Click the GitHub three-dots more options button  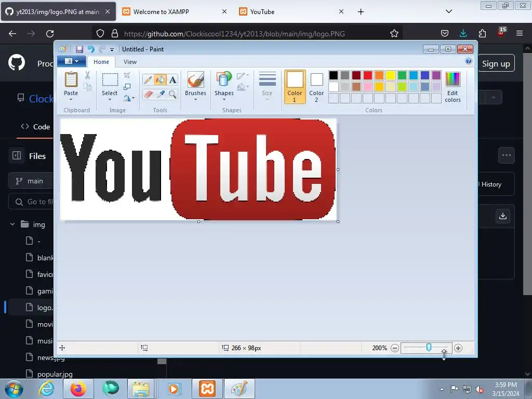pyautogui.click(x=506, y=155)
